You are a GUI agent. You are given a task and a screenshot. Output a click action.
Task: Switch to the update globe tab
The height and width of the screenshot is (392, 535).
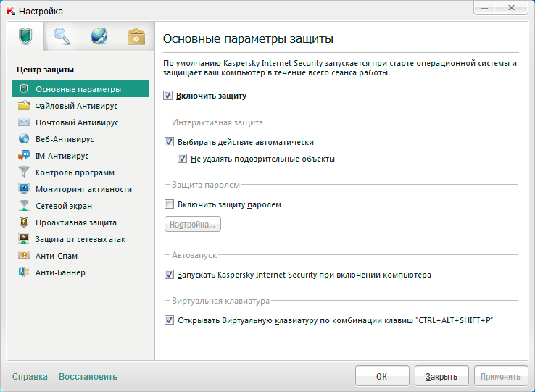[99, 36]
